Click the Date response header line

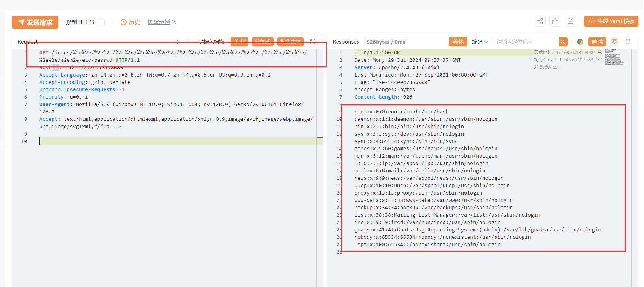click(408, 60)
